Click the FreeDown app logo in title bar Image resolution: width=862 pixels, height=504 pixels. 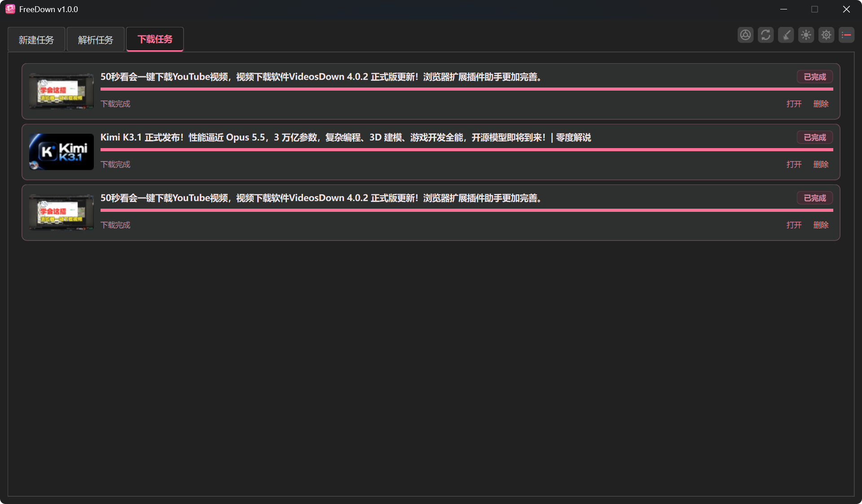[x=10, y=9]
